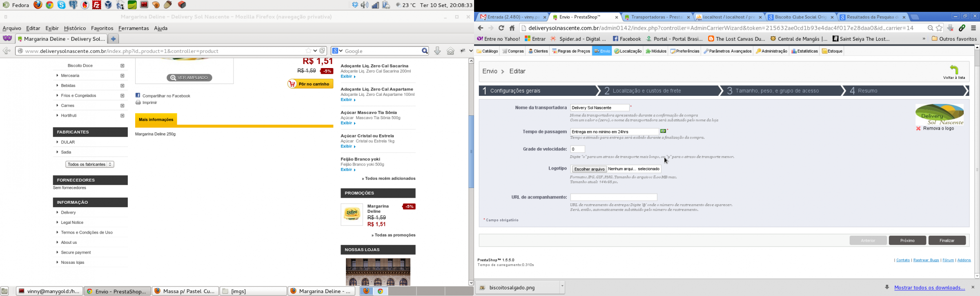The width and height of the screenshot is (980, 296).
Task: Click the Chrome home icon
Action: (512, 28)
